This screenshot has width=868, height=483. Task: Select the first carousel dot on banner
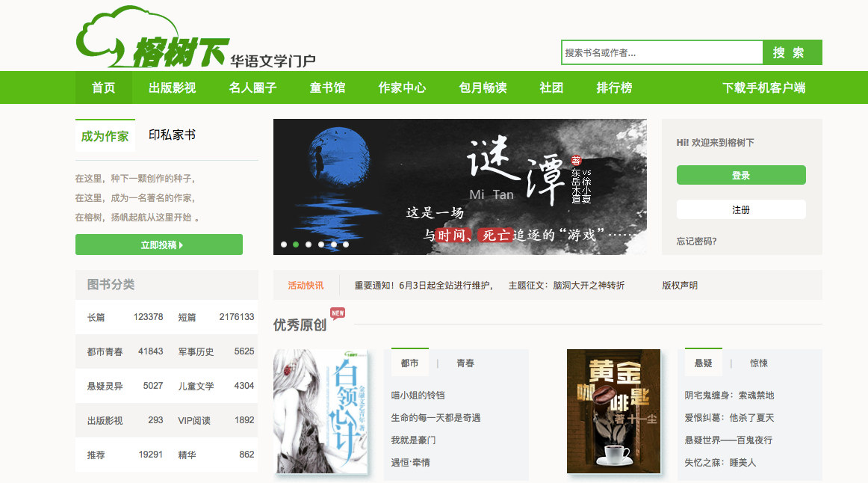coord(283,244)
